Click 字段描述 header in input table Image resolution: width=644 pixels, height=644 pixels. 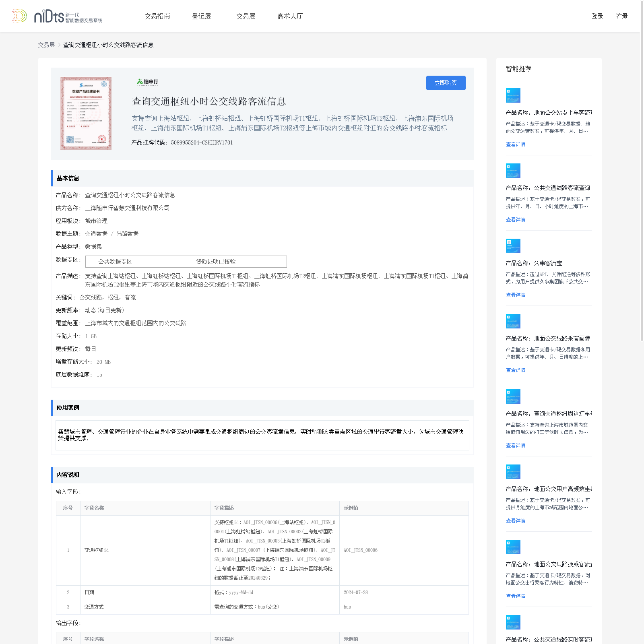275,508
